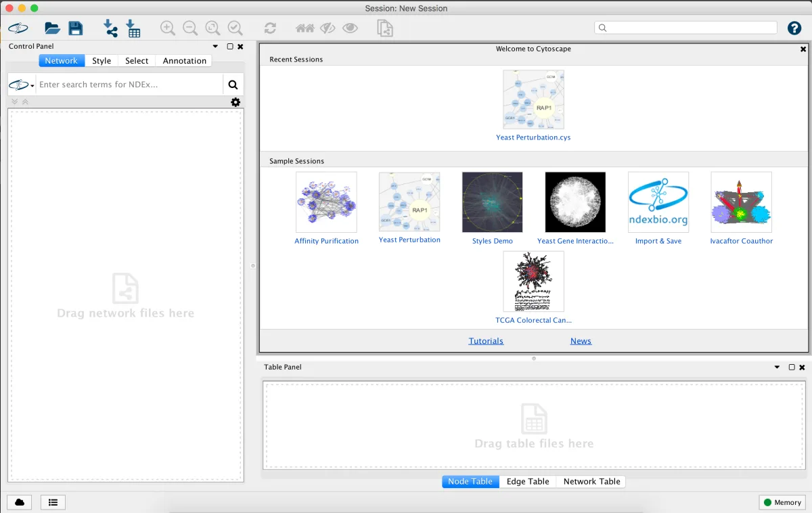Close the Welcome to Cytoscape panel
812x513 pixels.
click(803, 49)
